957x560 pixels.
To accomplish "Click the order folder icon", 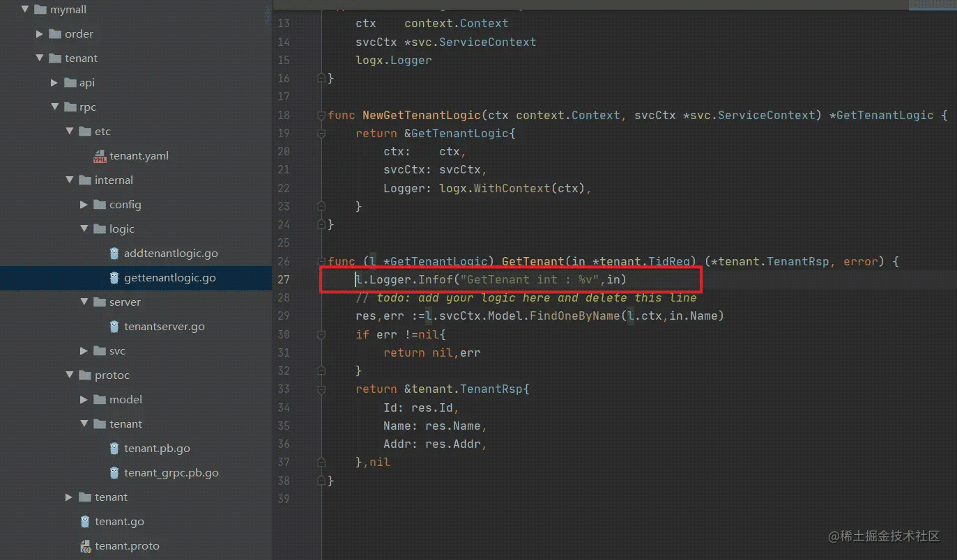I will [55, 34].
